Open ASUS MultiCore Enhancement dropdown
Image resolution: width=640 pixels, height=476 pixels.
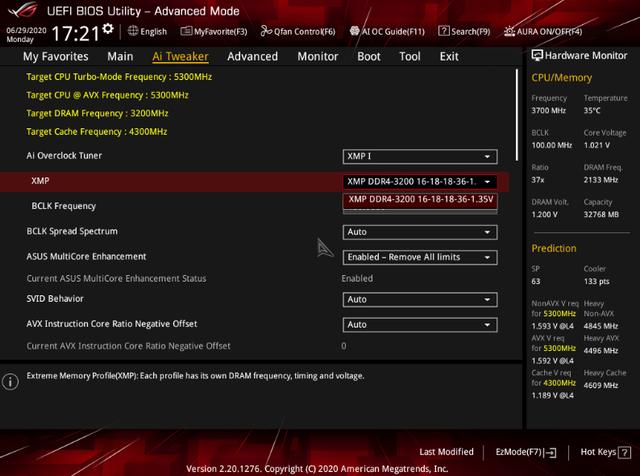420,257
